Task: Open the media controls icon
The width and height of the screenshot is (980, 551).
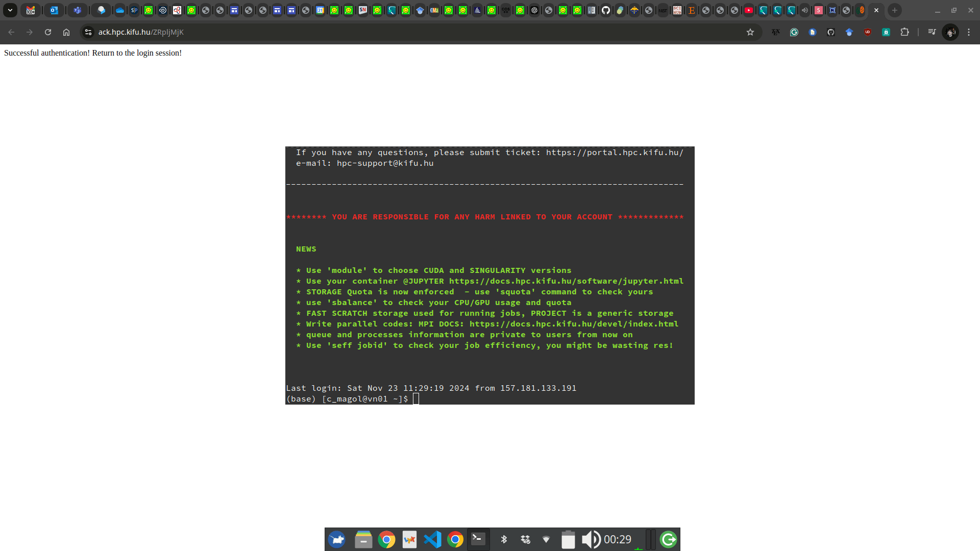Action: click(x=932, y=32)
